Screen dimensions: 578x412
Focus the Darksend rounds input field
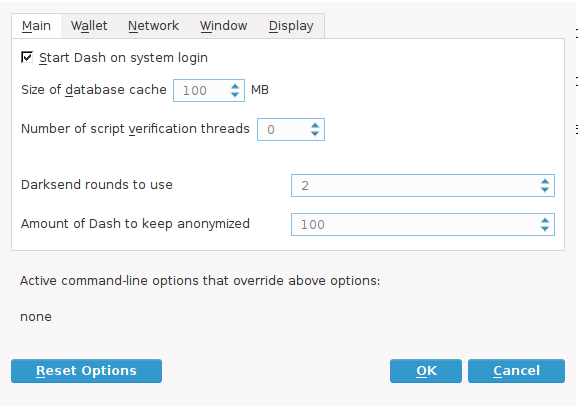[423, 185]
